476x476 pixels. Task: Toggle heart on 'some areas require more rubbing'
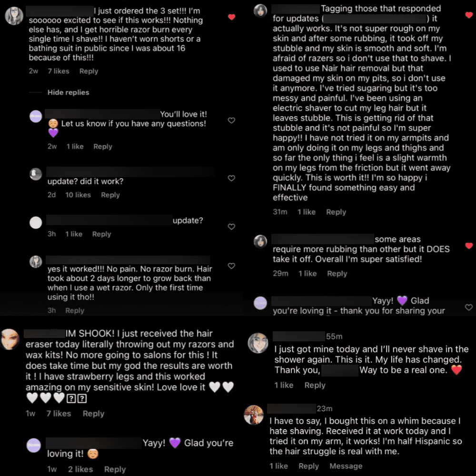click(468, 246)
